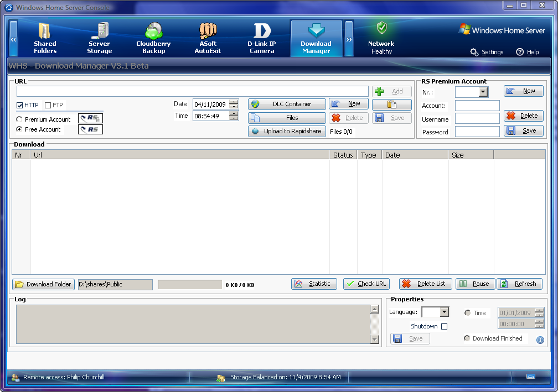Click into the URL input field
Viewport: 558px width, 392px height.
[192, 91]
